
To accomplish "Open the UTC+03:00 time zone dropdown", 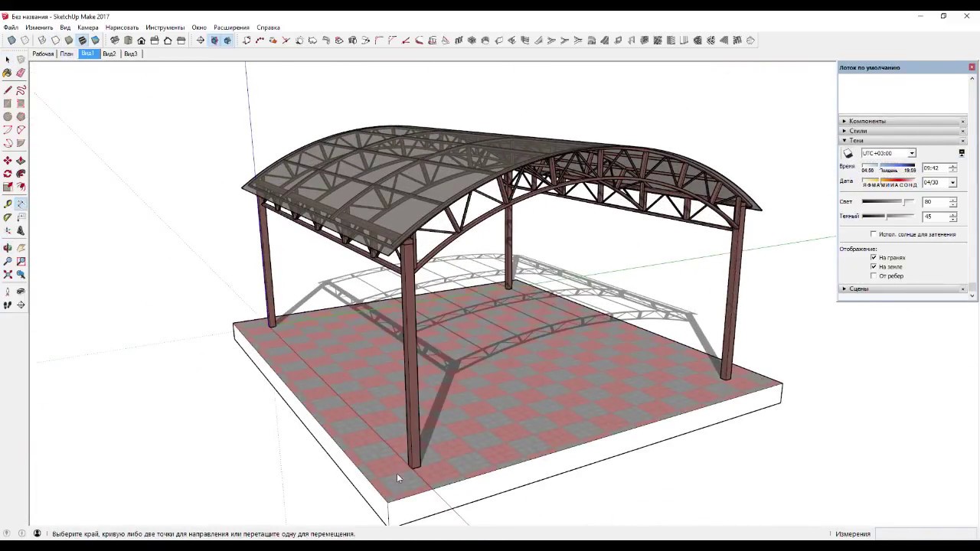I will (x=911, y=153).
